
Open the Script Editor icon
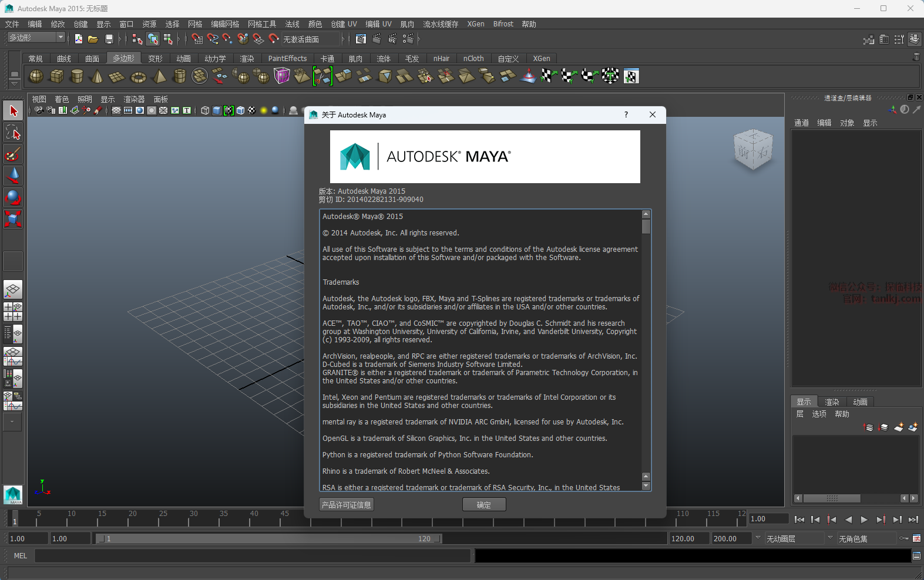916,555
